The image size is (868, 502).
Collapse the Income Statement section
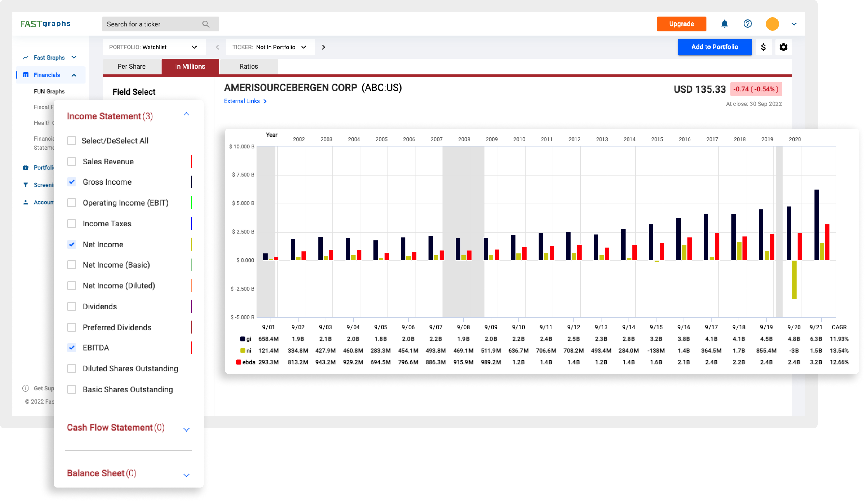(186, 114)
